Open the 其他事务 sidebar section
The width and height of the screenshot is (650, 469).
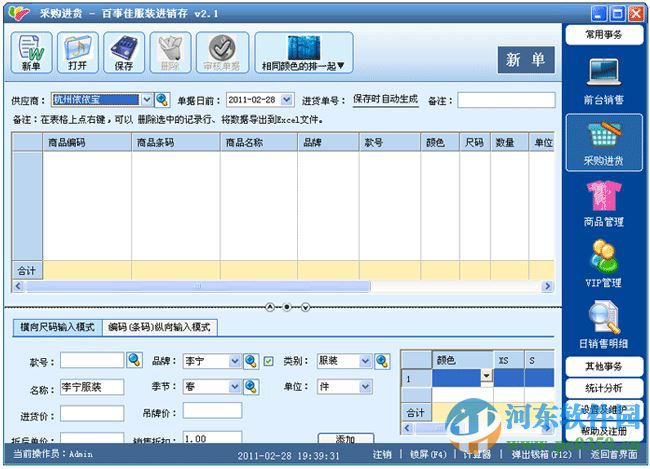[604, 367]
